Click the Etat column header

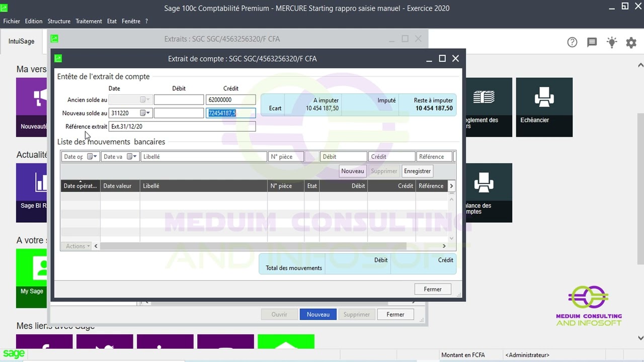tap(312, 186)
